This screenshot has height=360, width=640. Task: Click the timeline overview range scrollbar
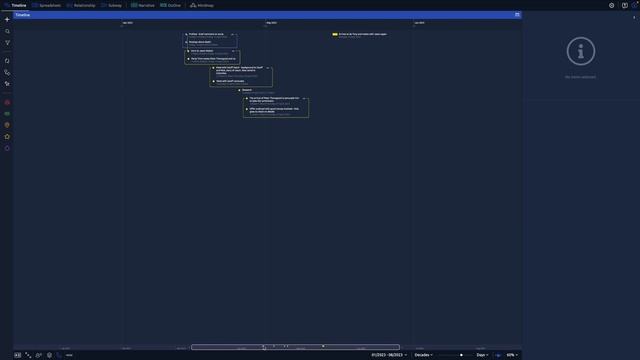coord(296,347)
